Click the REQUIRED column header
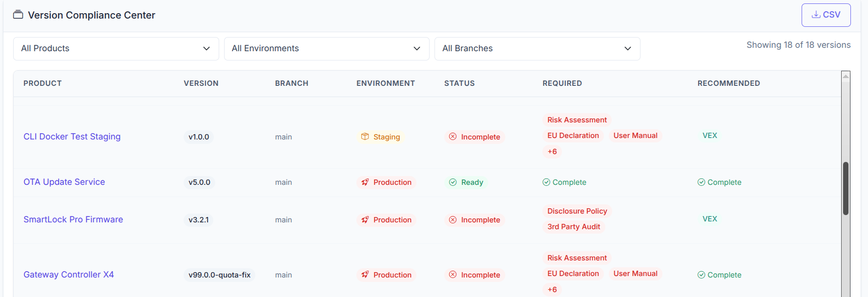 (x=562, y=83)
